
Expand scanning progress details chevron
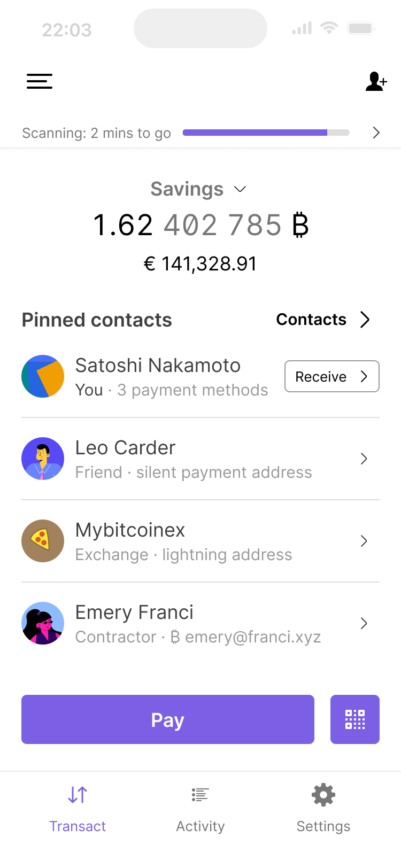(x=376, y=133)
